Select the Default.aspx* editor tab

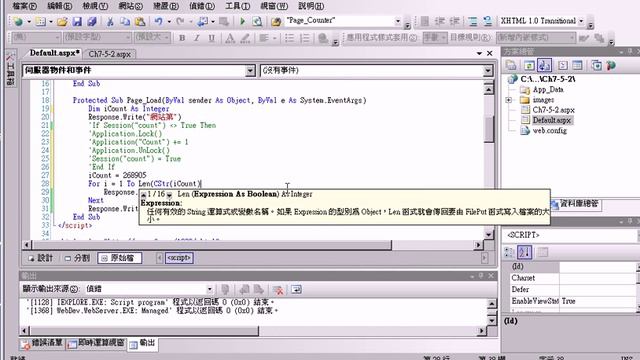pyautogui.click(x=54, y=53)
